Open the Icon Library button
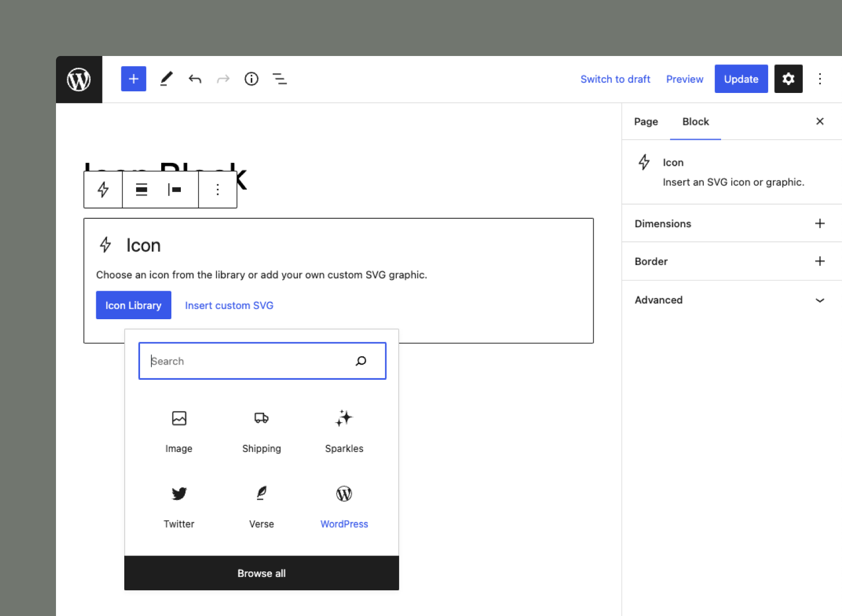 [x=133, y=305]
